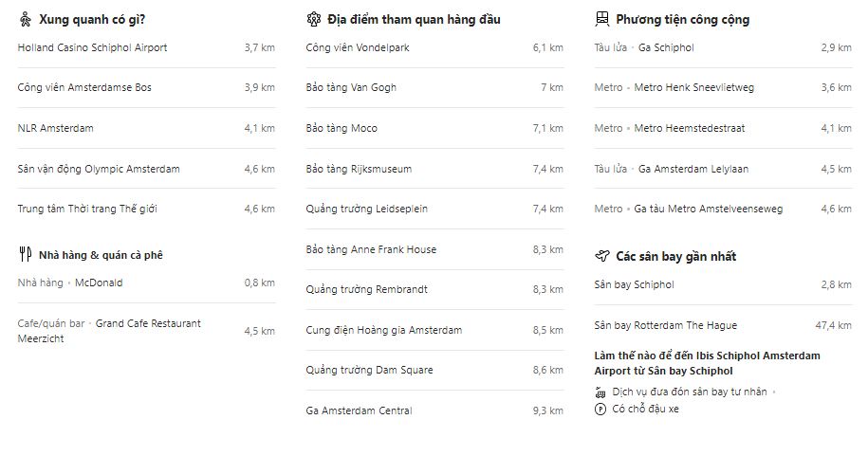This screenshot has height=456, width=868.
Task: Click the fork and knife restaurant icon
Action: (26, 254)
